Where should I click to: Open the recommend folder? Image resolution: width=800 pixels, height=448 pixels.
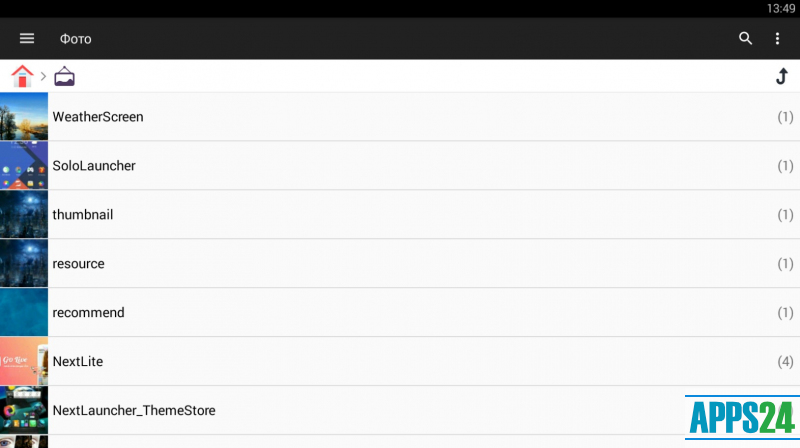click(x=88, y=313)
